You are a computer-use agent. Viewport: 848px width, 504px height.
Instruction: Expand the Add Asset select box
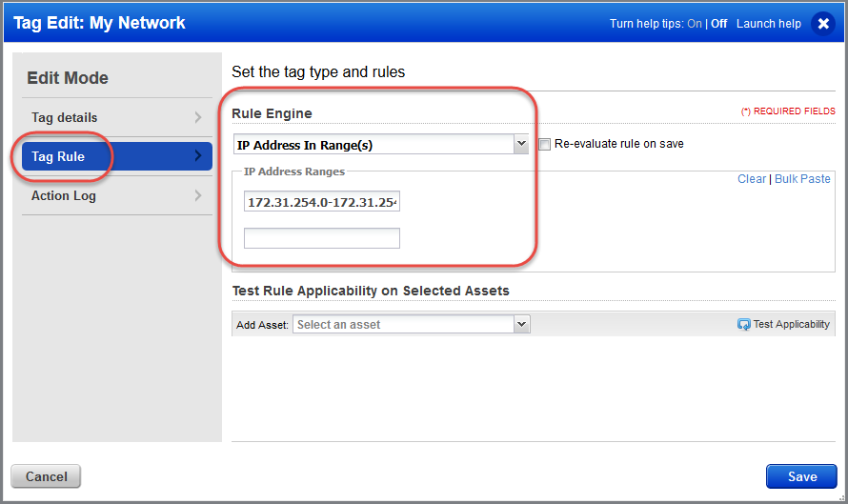coord(520,325)
